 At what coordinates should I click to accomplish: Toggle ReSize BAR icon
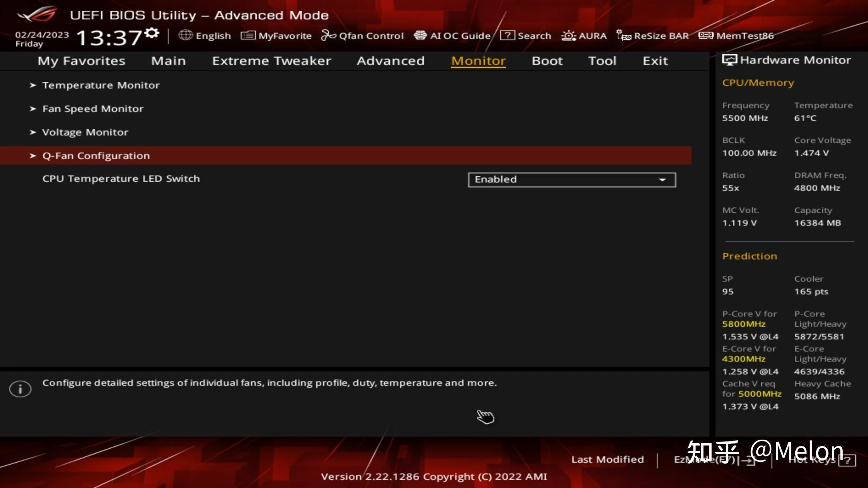(x=624, y=35)
